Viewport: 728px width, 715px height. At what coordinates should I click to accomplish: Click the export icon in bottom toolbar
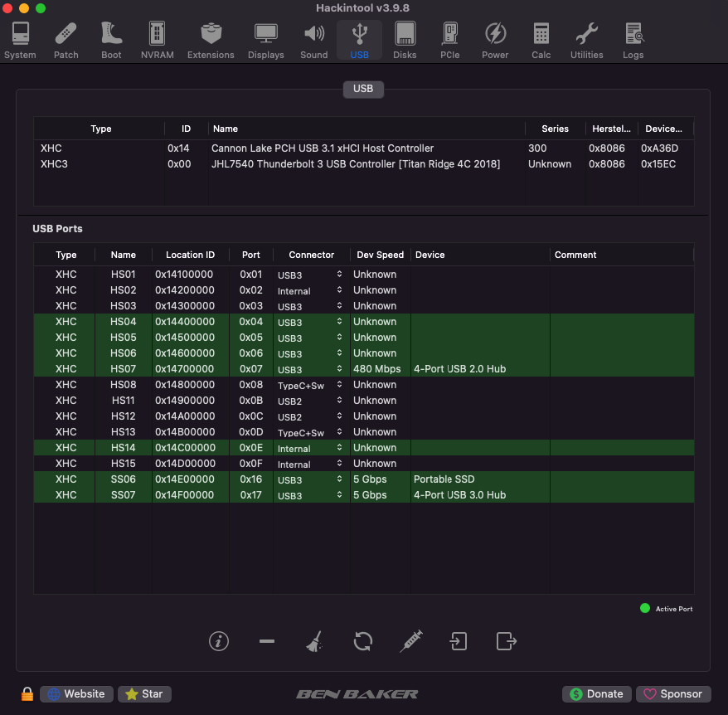pyautogui.click(x=506, y=641)
